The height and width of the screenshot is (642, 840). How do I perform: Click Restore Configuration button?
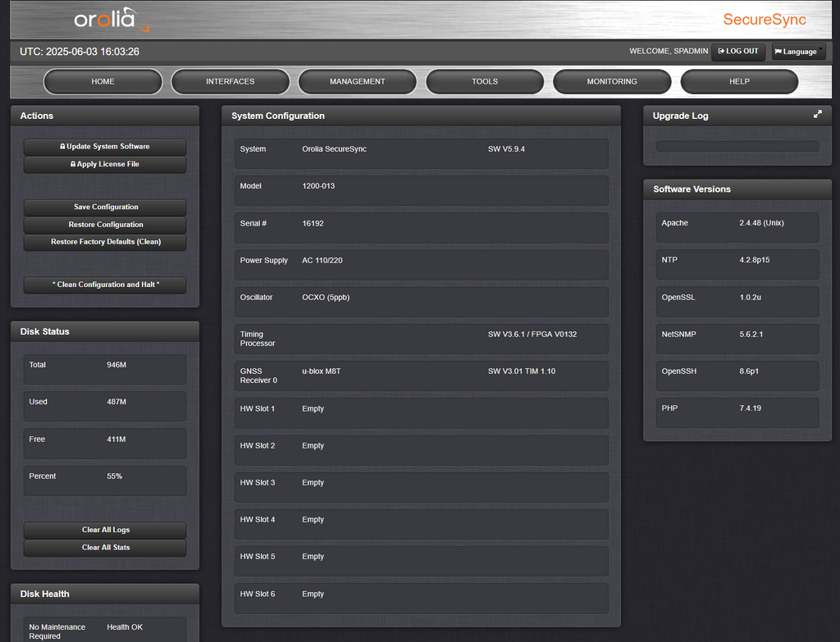(x=105, y=225)
